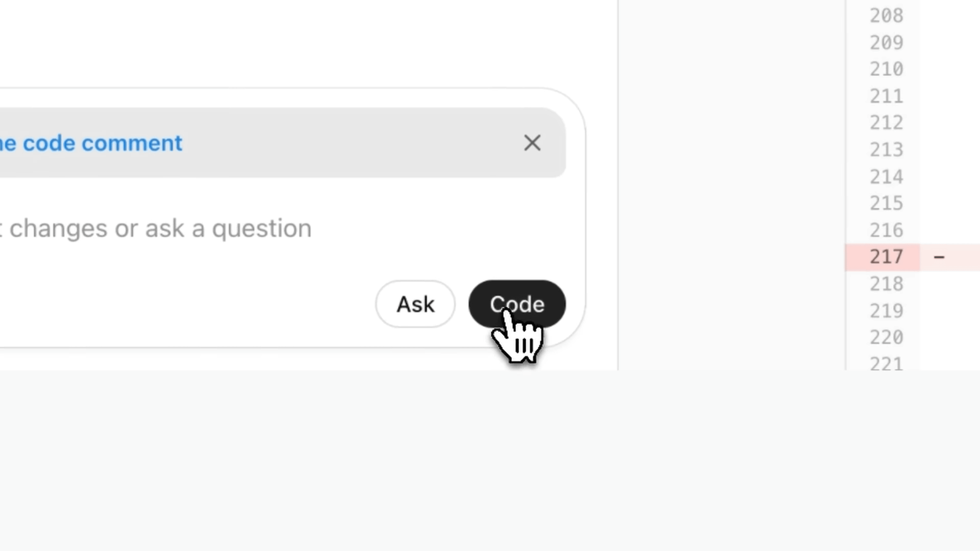Viewport: 980px width, 551px height.
Task: Select line number 217 in diff gutter
Action: (887, 257)
